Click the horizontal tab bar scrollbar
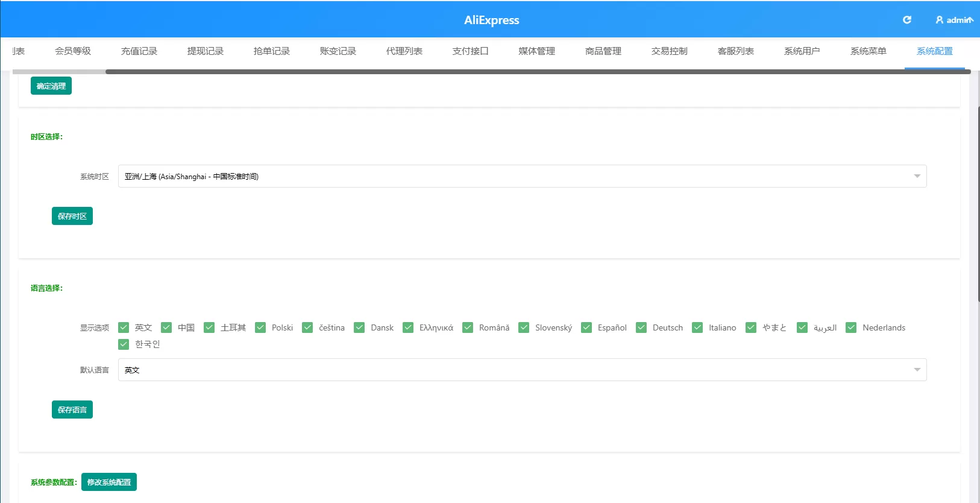 pyautogui.click(x=538, y=72)
